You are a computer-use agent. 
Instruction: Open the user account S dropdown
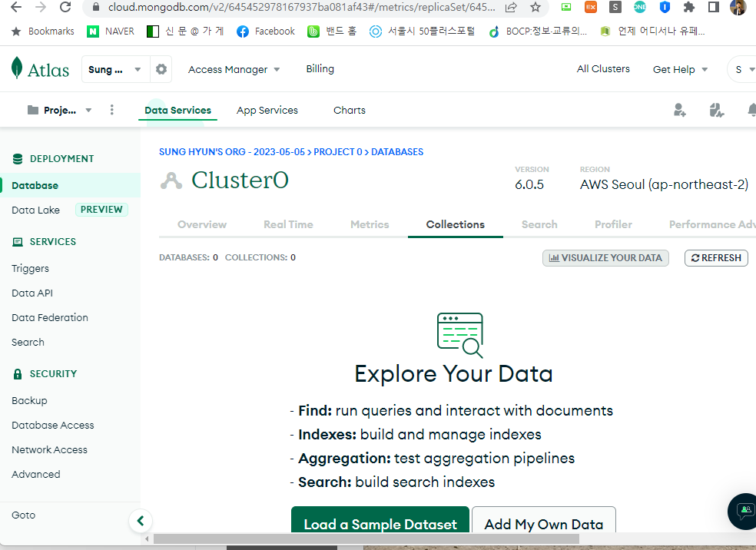[742, 69]
